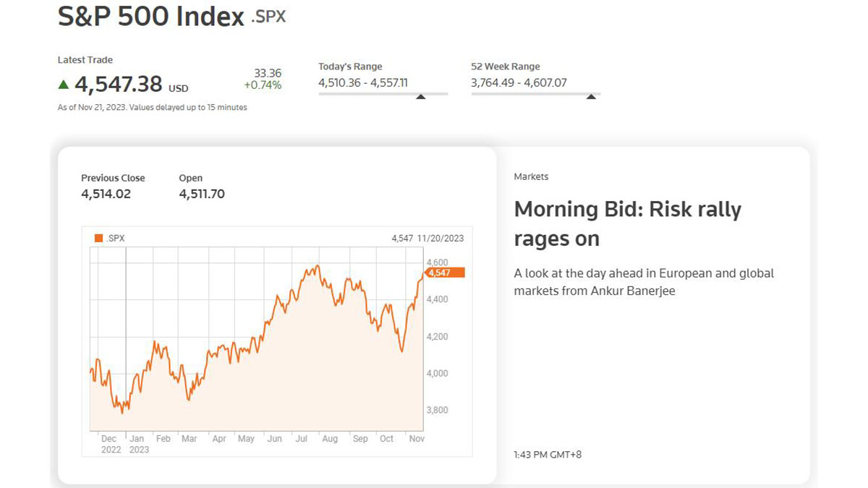Open the Markets section link
Image resolution: width=868 pixels, height=488 pixels.
coord(531,176)
